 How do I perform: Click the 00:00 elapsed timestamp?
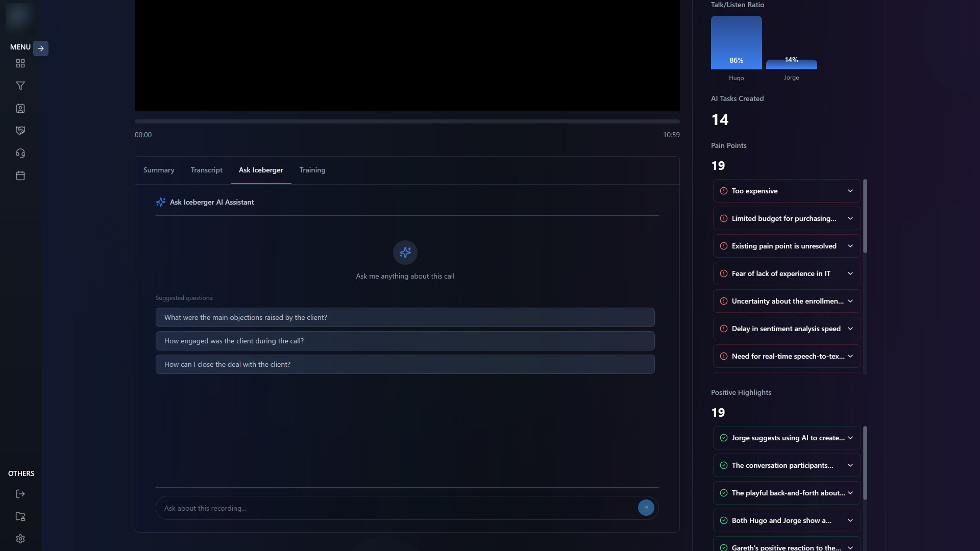click(143, 135)
